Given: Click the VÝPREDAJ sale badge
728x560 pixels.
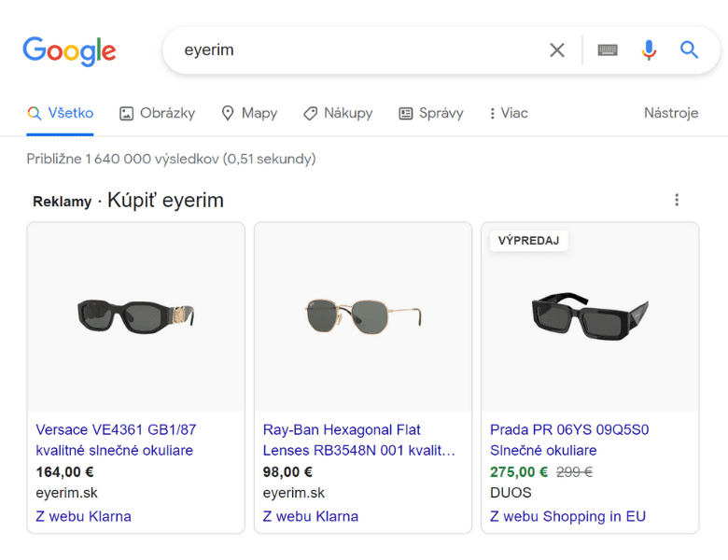Looking at the screenshot, I should pyautogui.click(x=529, y=241).
